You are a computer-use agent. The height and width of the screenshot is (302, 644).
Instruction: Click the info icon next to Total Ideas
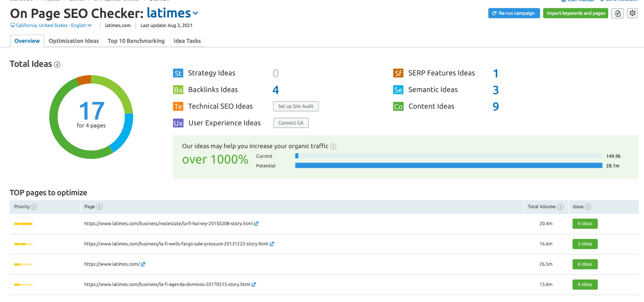57,64
